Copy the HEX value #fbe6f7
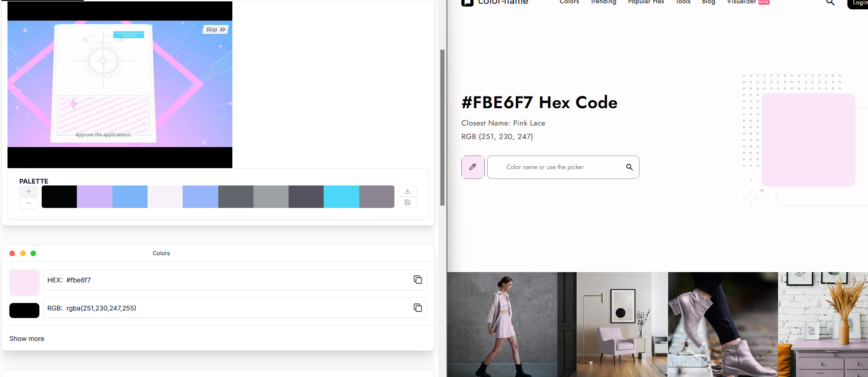The image size is (868, 377). 418,280
